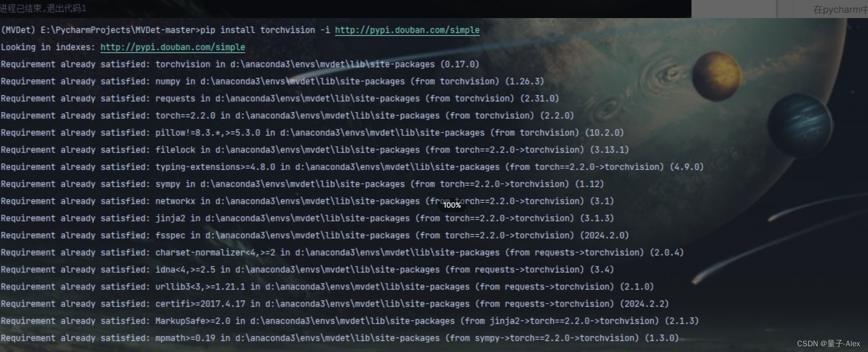Viewport: 868px width, 352px height.
Task: Select the MarkupSafe>=2.0 requirement line
Action: click(350, 321)
